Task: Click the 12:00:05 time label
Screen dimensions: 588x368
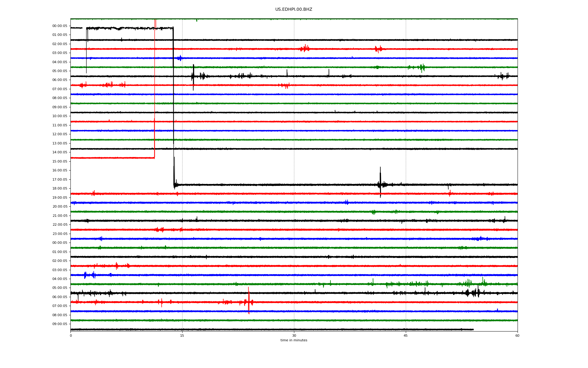Action: point(60,134)
